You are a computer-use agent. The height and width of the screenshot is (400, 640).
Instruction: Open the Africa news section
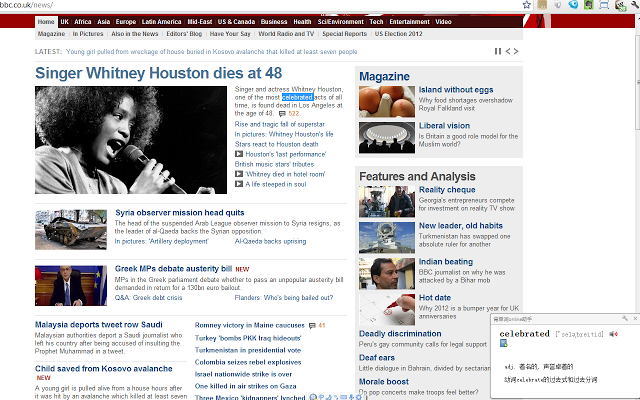[x=83, y=22]
